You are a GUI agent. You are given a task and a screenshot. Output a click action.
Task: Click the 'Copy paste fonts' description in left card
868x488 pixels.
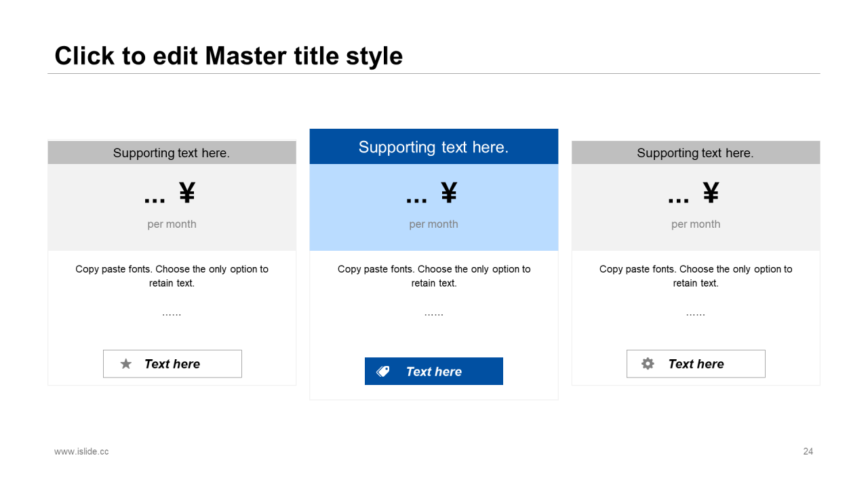172,276
